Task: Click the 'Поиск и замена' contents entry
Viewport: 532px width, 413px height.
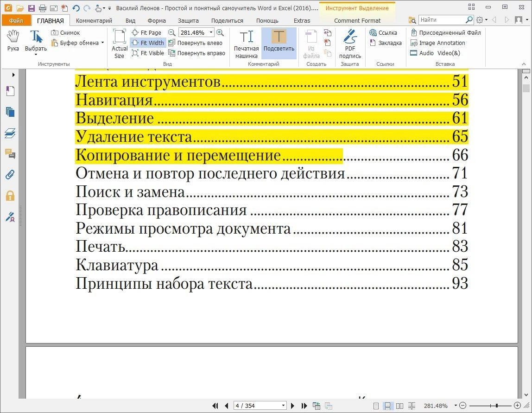Action: point(272,192)
